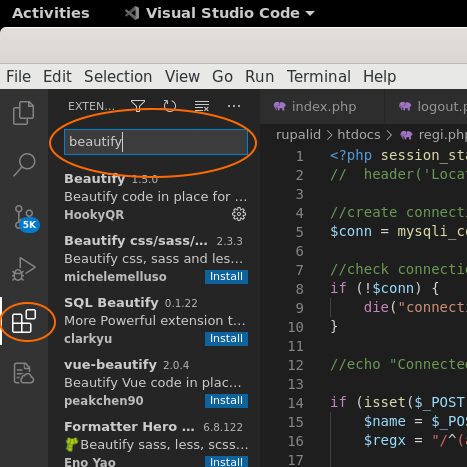This screenshot has width=467, height=467.
Task: Select the SQL Beautify extension title
Action: (x=111, y=303)
